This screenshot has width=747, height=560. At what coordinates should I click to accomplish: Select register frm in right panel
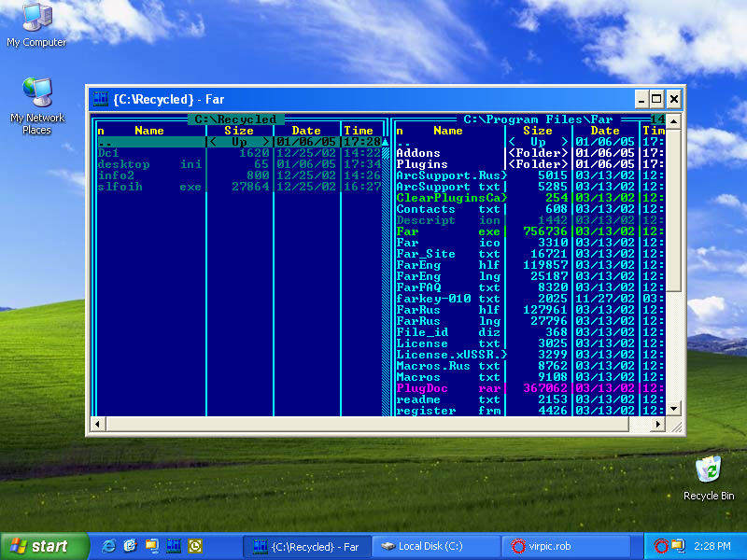(x=530, y=411)
